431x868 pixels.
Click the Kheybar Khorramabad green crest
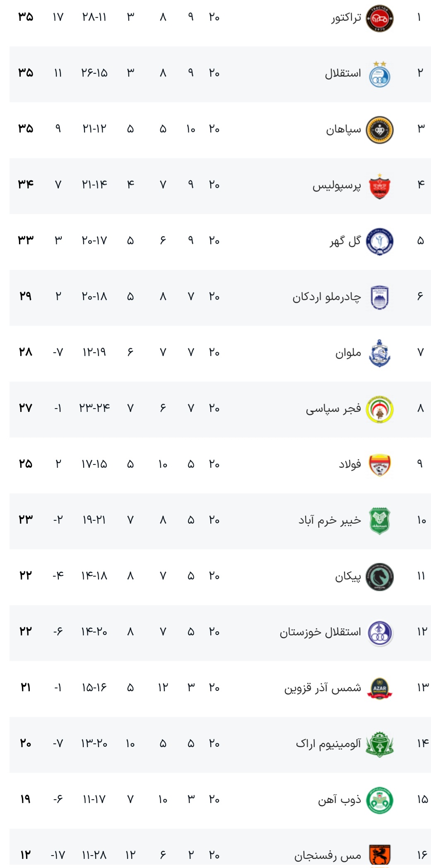click(380, 521)
